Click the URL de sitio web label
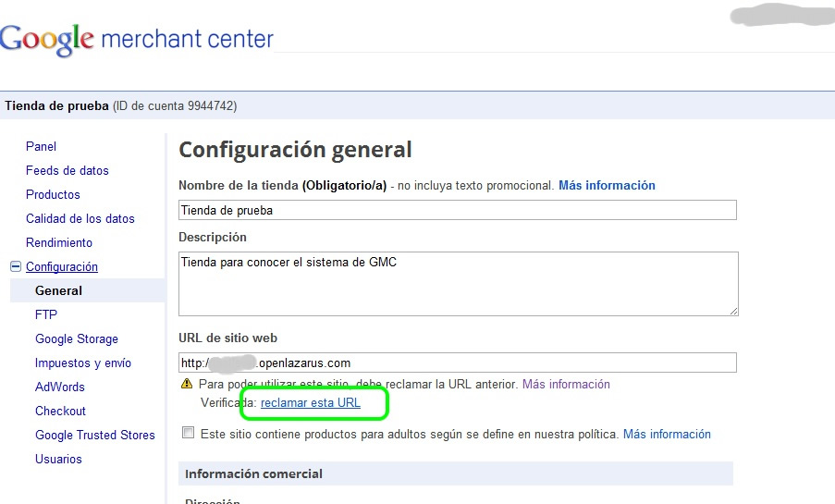The width and height of the screenshot is (835, 504). point(227,338)
